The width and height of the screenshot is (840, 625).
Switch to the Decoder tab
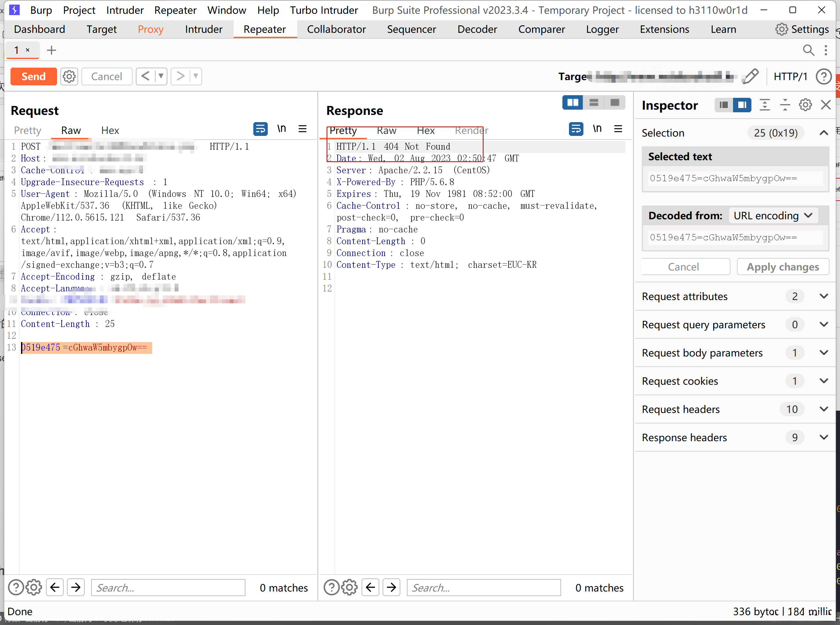(x=477, y=29)
